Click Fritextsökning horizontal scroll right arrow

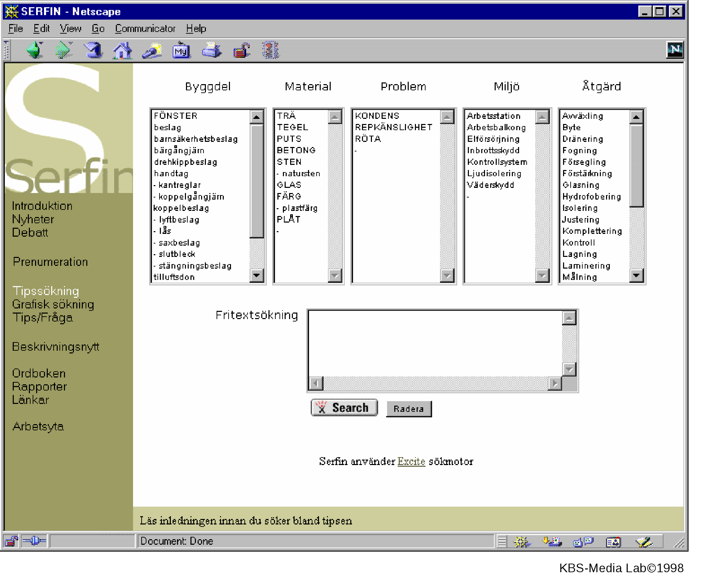[555, 384]
